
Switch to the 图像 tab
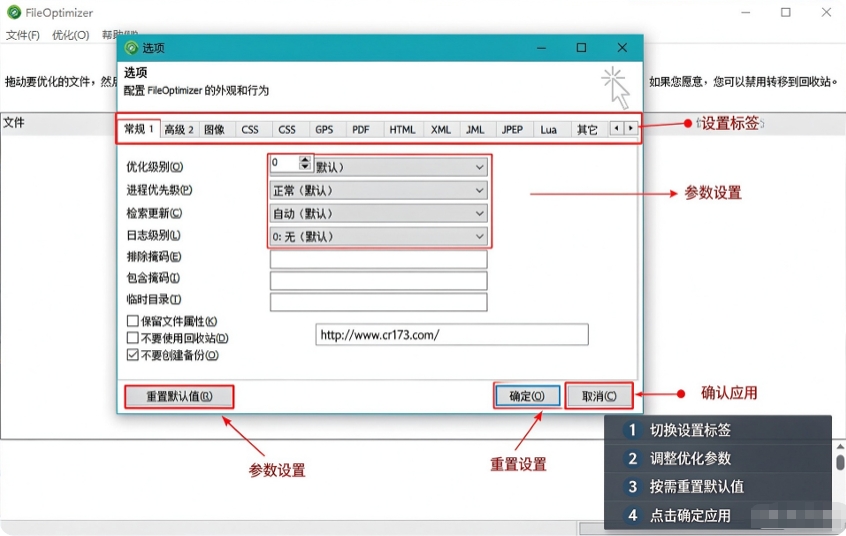tap(215, 130)
